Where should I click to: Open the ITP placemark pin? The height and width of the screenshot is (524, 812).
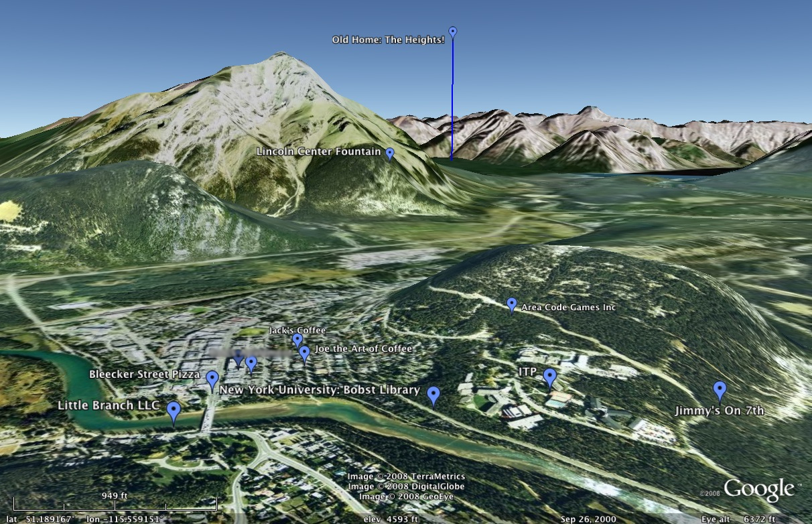pyautogui.click(x=550, y=379)
